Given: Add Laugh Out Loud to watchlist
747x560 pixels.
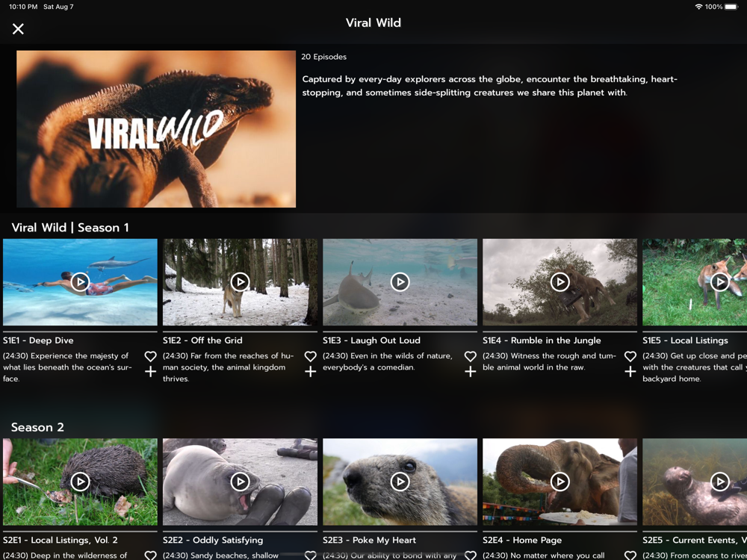Looking at the screenshot, I should [470, 371].
